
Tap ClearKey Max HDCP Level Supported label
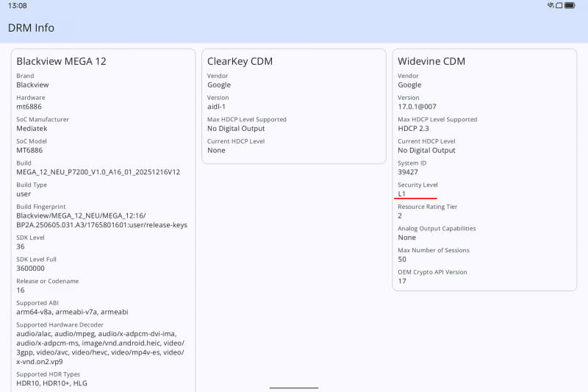(247, 119)
